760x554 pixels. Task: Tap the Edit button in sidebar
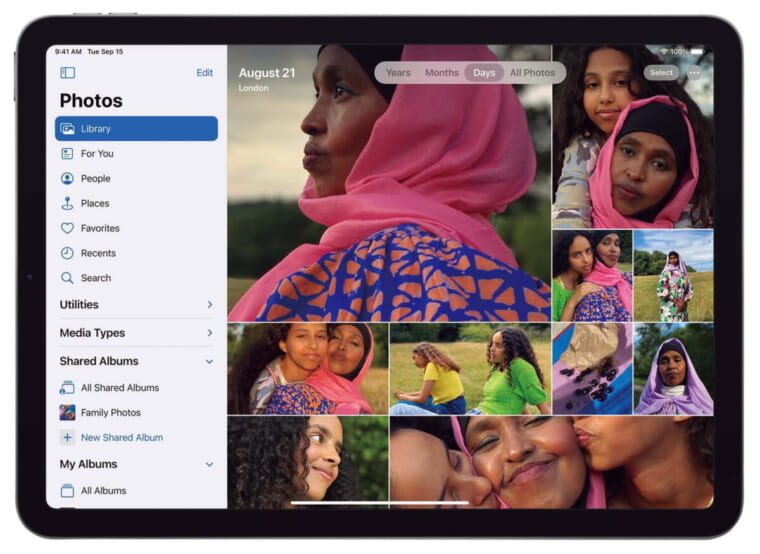tap(204, 72)
